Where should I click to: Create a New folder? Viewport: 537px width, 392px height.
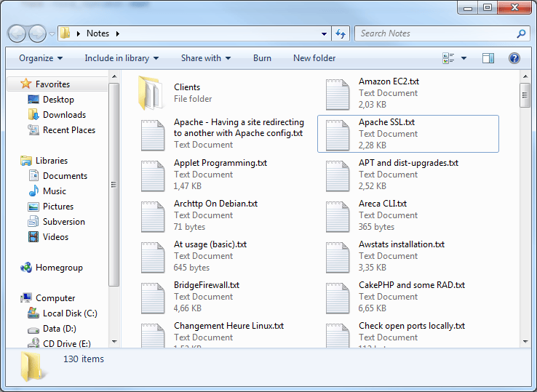(314, 58)
